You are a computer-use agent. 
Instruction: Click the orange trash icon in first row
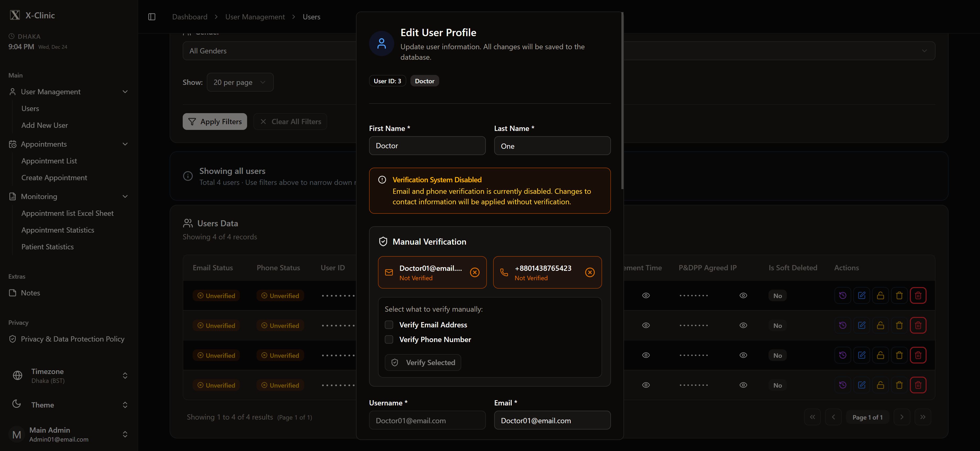(899, 295)
